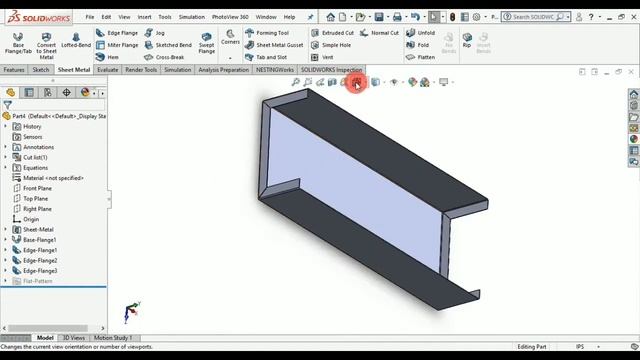This screenshot has height=360, width=640.
Task: Click the Fold tool
Action: 418,45
